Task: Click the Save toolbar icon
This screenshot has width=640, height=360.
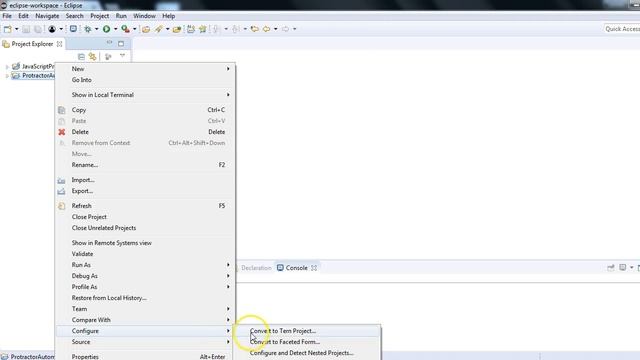Action: click(26, 29)
